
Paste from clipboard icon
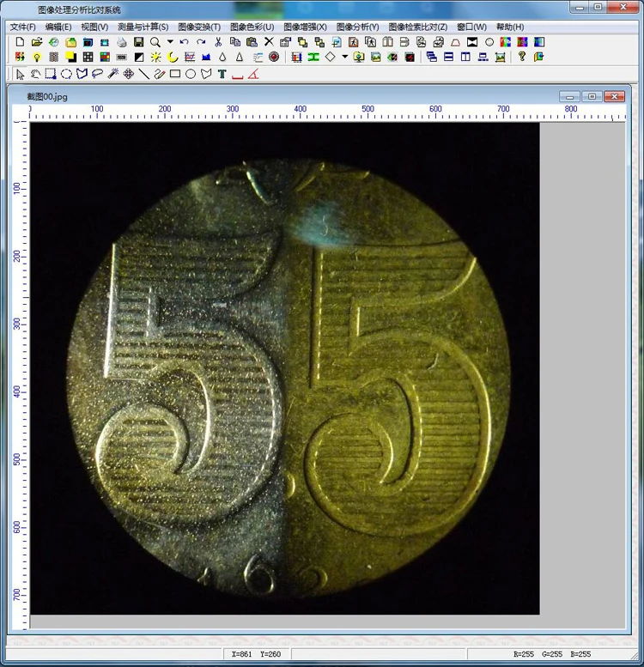[x=252, y=42]
